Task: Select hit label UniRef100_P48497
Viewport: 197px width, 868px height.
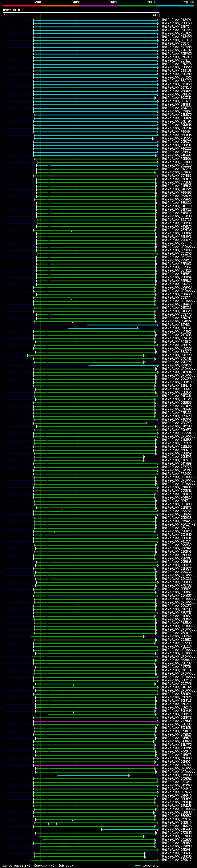Action: click(x=176, y=155)
